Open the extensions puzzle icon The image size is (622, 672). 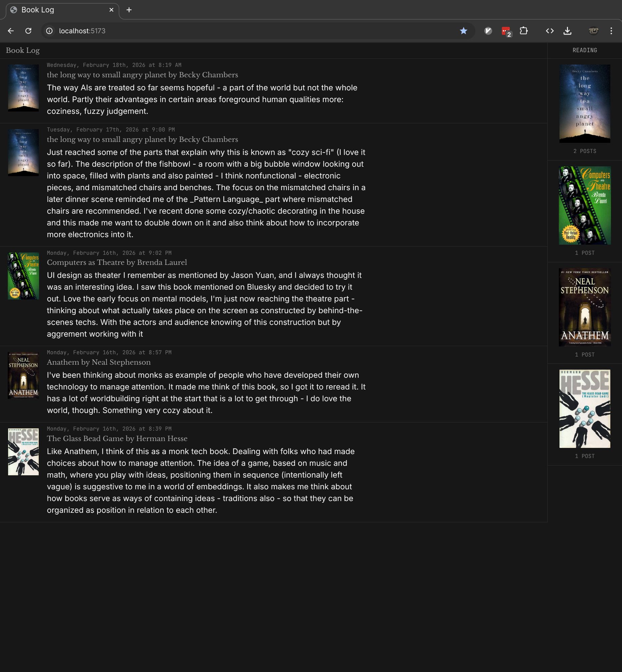click(x=523, y=31)
